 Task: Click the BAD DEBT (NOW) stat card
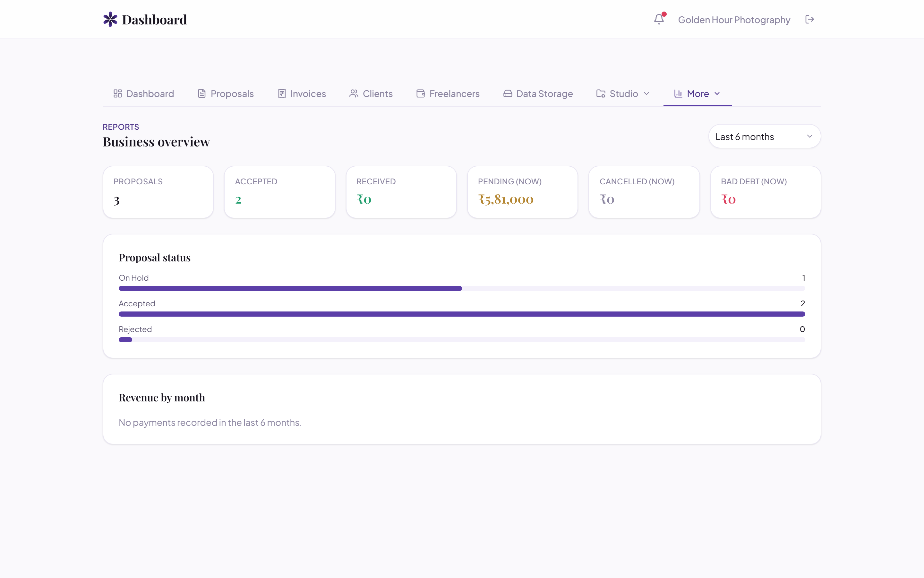click(x=766, y=192)
